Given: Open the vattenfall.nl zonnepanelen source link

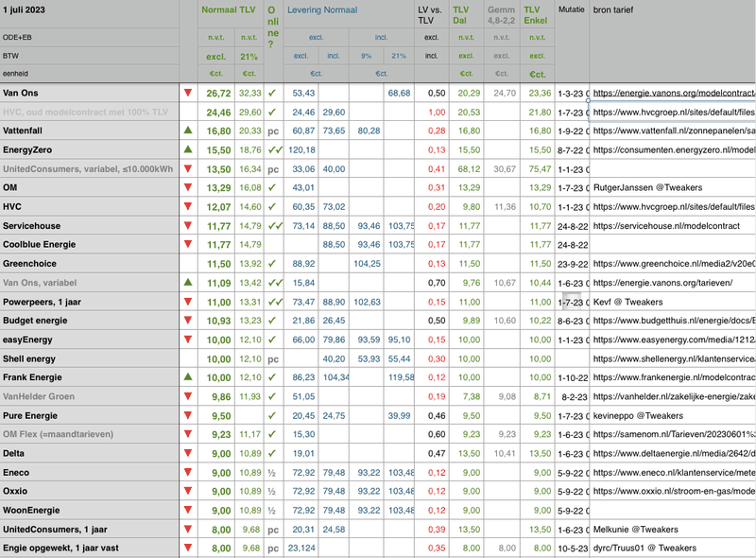Looking at the screenshot, I should click(674, 131).
